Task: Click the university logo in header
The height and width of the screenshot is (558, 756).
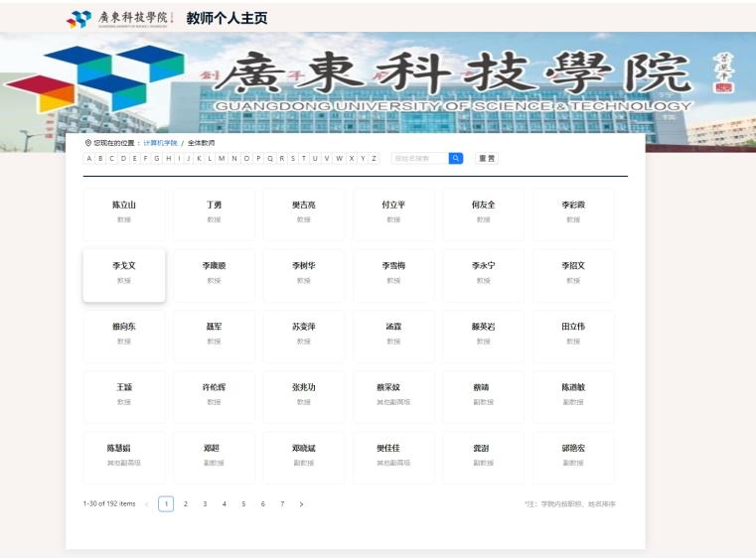Action: 119,18
